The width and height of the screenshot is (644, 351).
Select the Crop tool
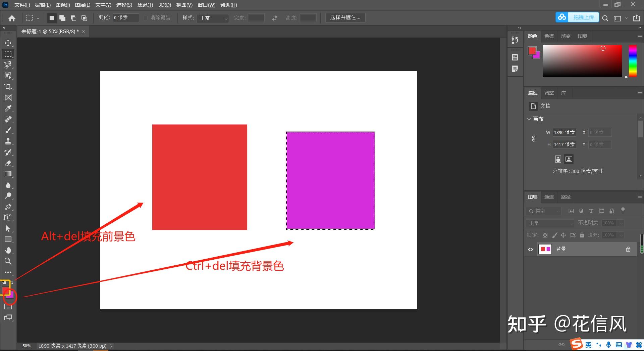[8, 87]
